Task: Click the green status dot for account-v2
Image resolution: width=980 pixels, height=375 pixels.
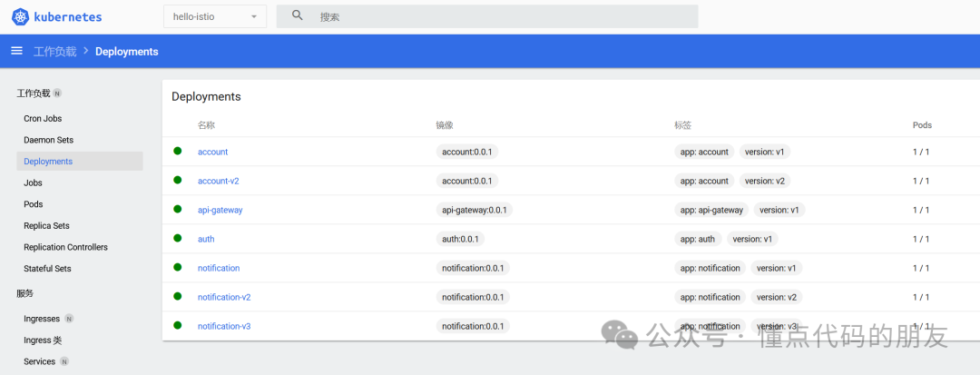Action: click(178, 180)
